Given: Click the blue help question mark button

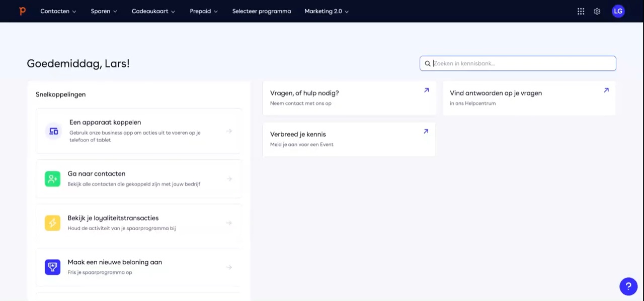Looking at the screenshot, I should 628,286.
